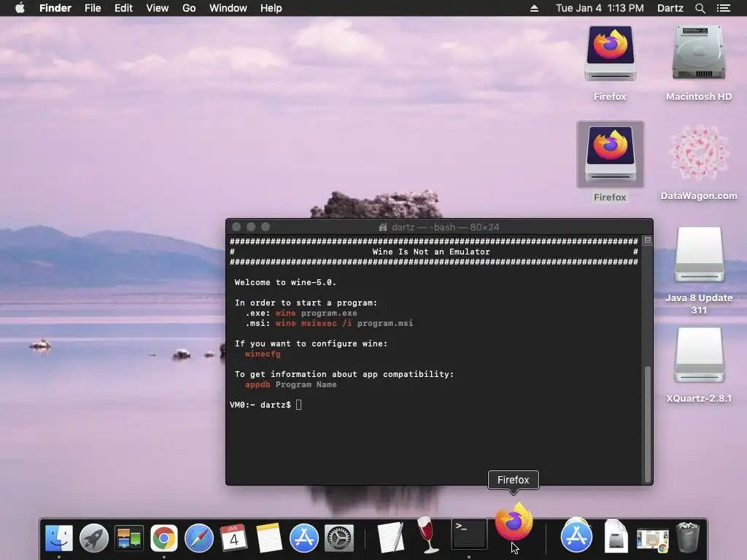Open the yellow Notes app in Dock
The image size is (747, 560).
pos(268,538)
